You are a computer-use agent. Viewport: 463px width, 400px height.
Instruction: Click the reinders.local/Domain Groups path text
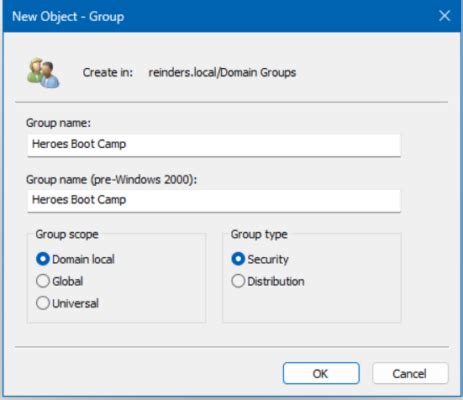click(x=222, y=72)
